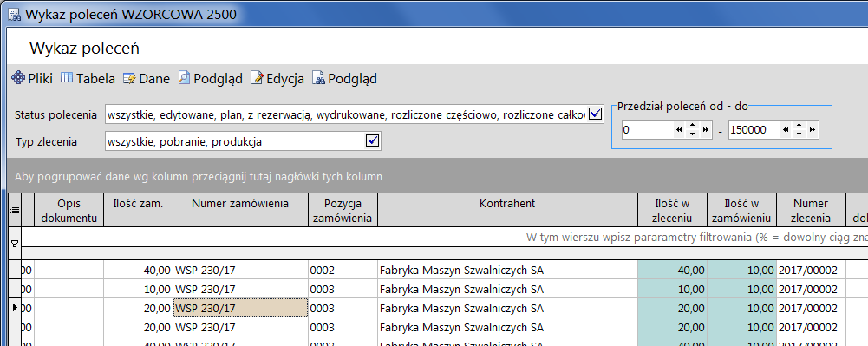Image resolution: width=868 pixels, height=346 pixels.
Task: Jump to the last value of the 150000 spinner
Action: tap(813, 129)
